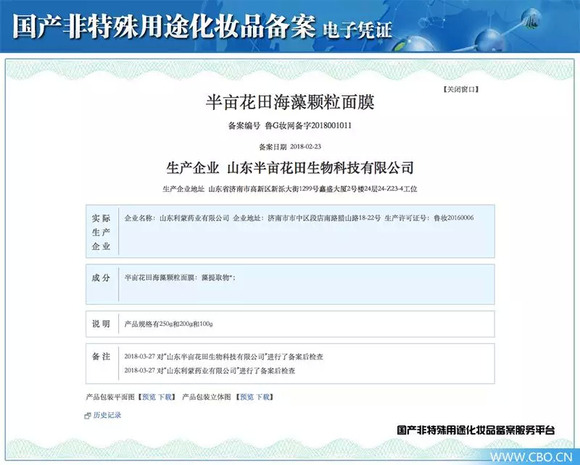580x465 pixels.
Task: Preview the 产品包装平面图 flat packaging image
Action: pyautogui.click(x=149, y=397)
